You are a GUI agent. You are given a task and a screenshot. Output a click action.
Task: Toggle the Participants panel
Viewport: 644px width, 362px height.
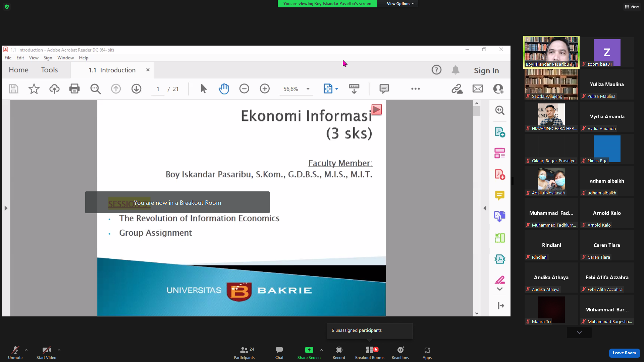244,353
